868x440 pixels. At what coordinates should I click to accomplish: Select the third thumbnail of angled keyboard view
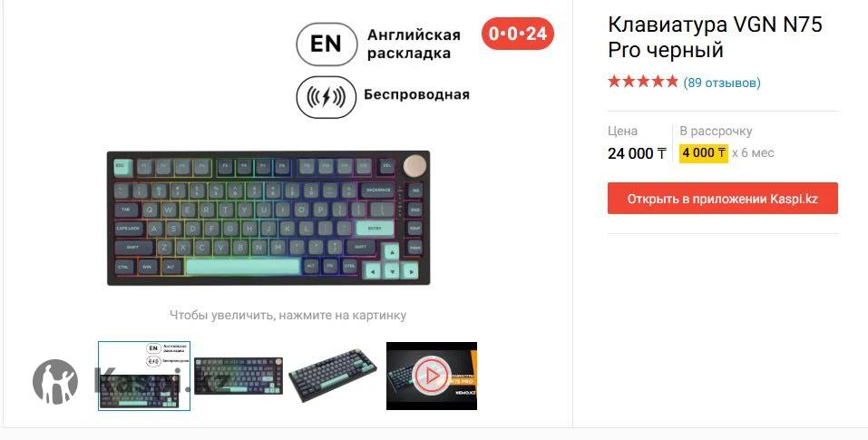click(x=333, y=376)
